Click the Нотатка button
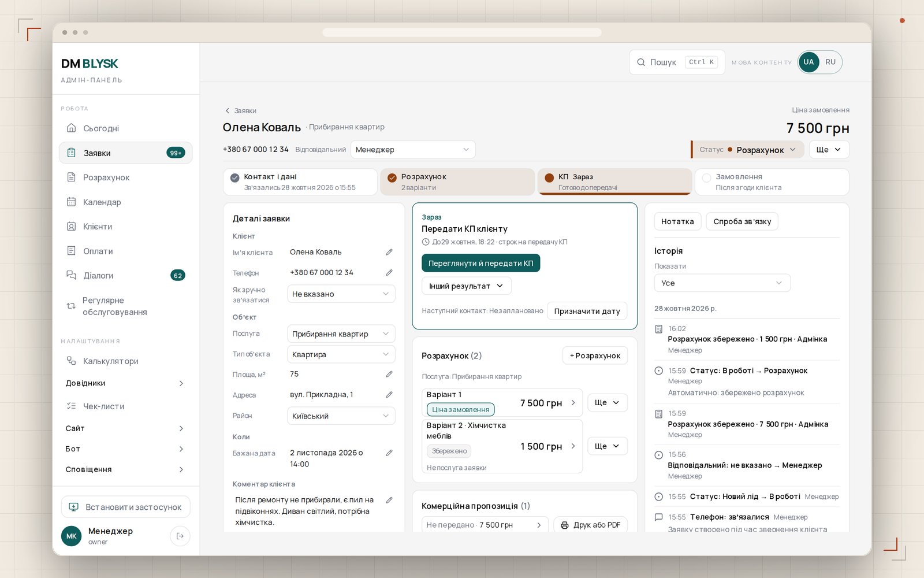The image size is (924, 578). (x=678, y=221)
